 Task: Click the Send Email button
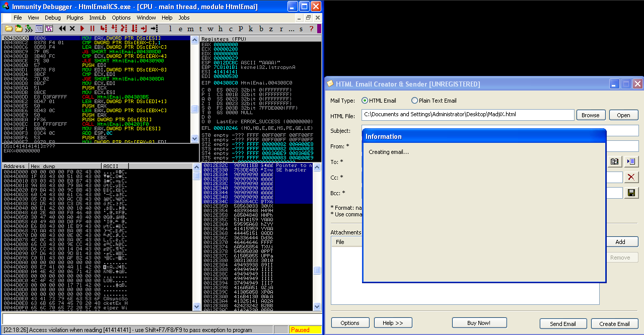[x=563, y=324]
